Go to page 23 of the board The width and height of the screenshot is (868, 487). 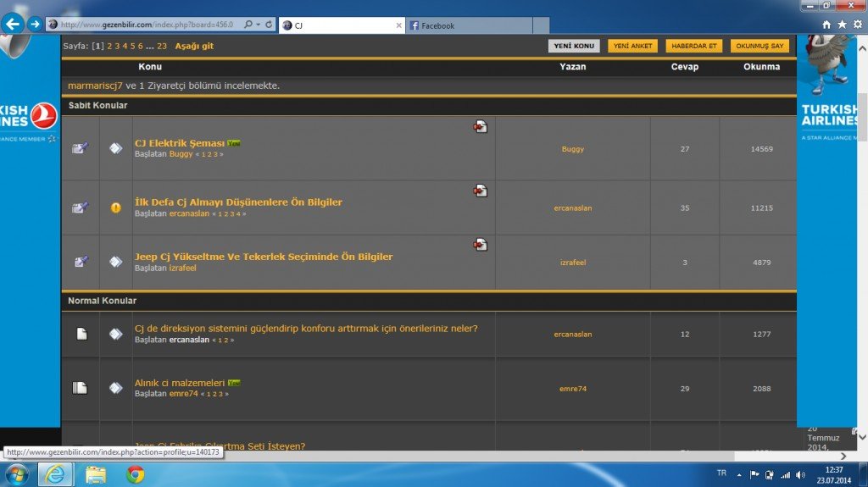tap(162, 46)
